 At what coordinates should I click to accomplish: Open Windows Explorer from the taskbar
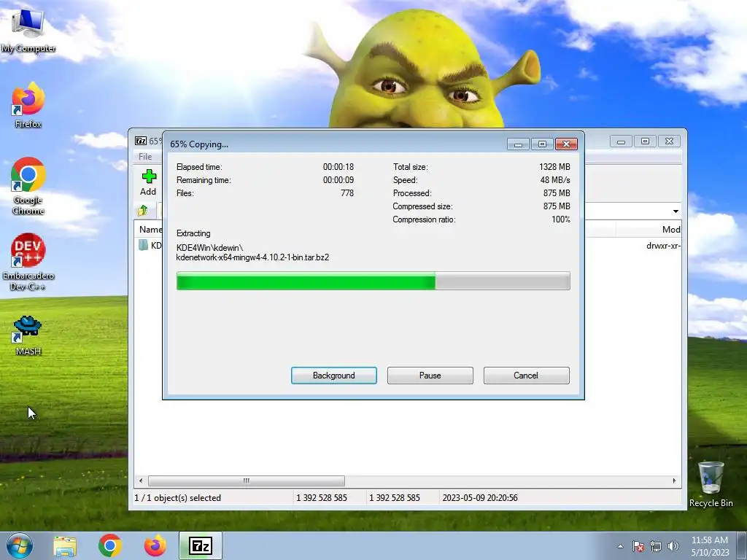tap(65, 545)
